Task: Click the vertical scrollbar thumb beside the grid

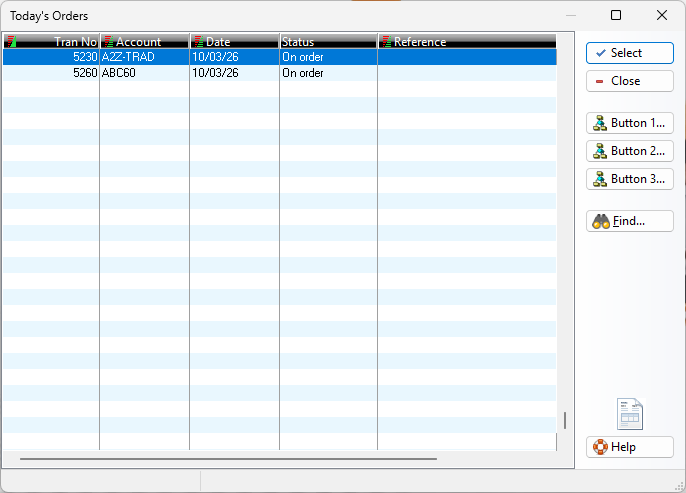Action: (x=565, y=420)
